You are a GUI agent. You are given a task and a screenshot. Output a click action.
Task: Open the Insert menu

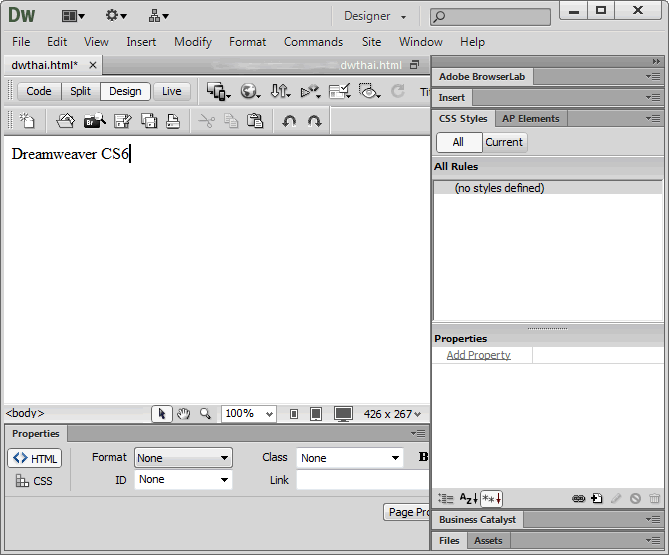141,42
